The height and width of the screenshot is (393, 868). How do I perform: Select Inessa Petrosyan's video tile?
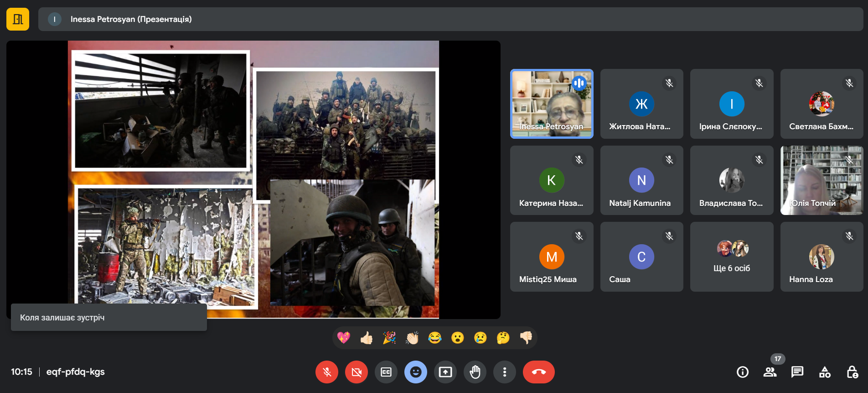pos(552,104)
